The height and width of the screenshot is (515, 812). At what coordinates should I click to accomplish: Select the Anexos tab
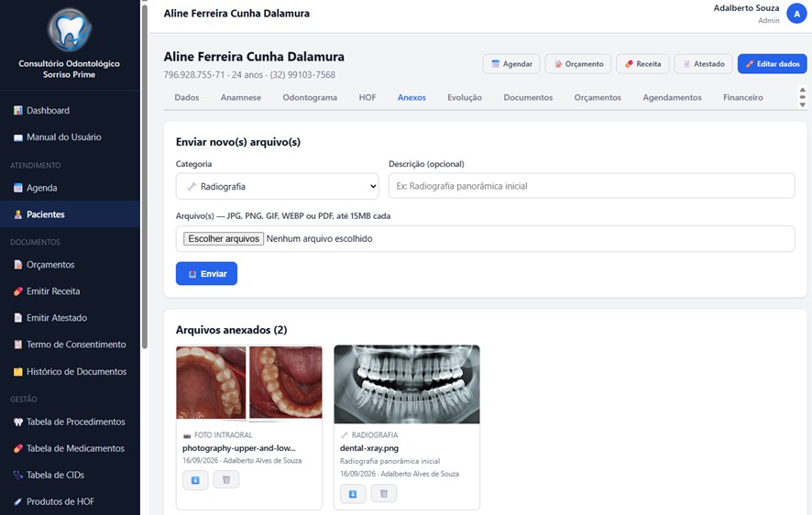[411, 97]
